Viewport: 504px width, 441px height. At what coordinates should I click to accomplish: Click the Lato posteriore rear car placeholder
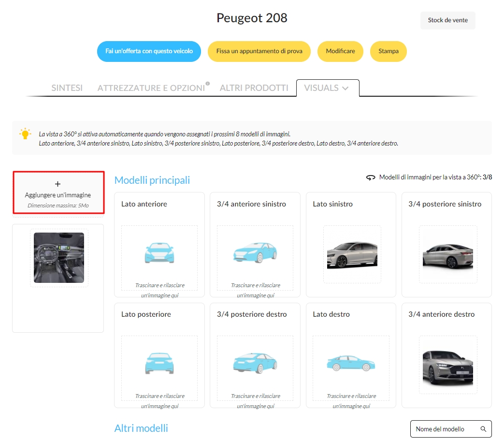click(159, 364)
